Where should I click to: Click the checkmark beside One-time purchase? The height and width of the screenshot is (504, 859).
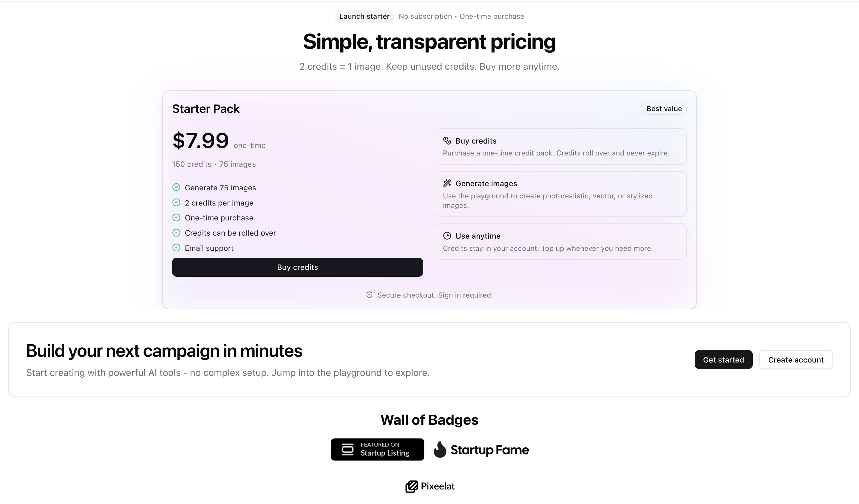tap(176, 218)
